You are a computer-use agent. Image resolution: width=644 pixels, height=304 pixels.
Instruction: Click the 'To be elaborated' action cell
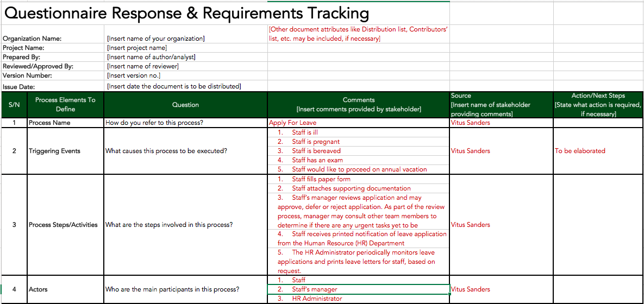pyautogui.click(x=598, y=151)
